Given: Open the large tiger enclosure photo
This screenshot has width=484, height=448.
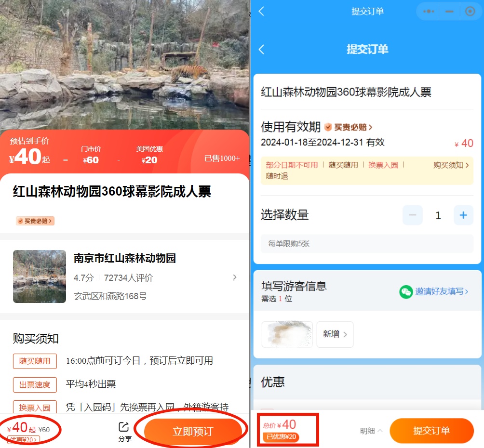Looking at the screenshot, I should tap(125, 65).
